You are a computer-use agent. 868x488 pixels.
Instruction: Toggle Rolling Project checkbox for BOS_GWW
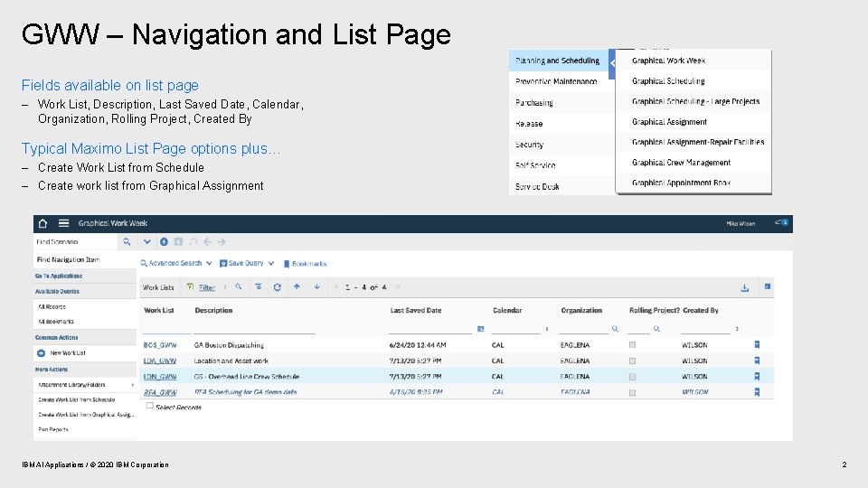click(632, 344)
